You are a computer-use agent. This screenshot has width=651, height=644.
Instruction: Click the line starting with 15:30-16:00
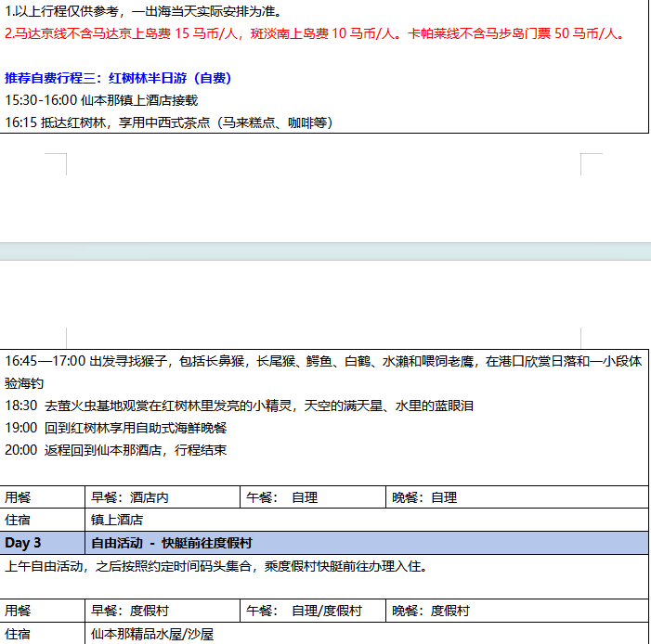[101, 100]
